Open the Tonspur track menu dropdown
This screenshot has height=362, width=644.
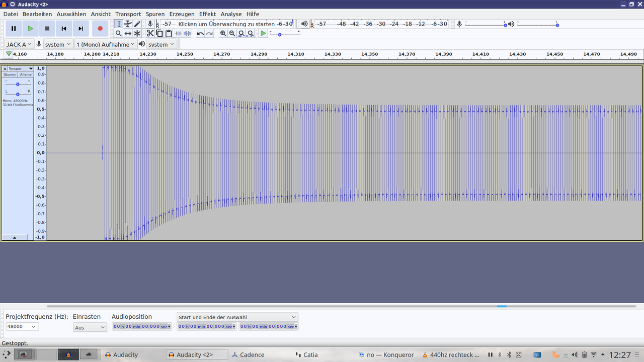21,68
